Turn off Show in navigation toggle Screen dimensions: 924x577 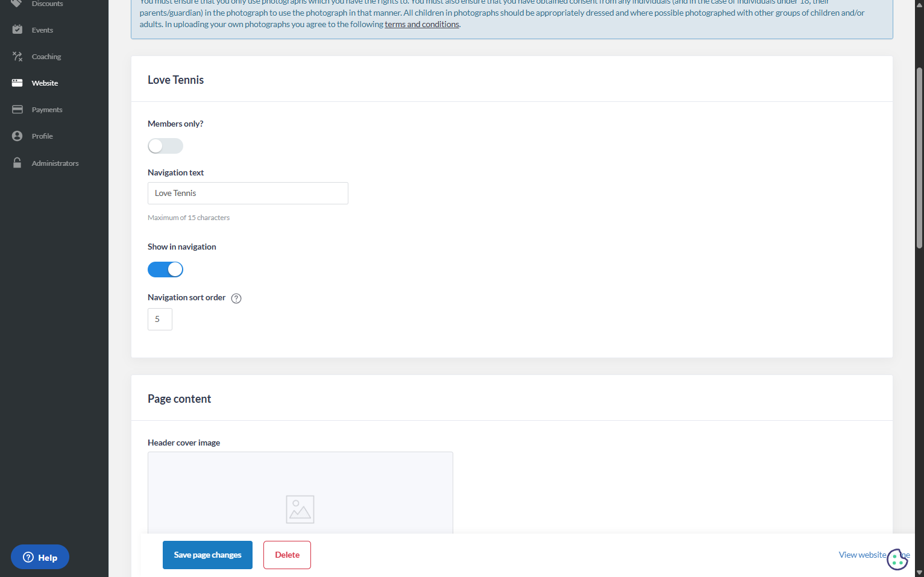point(165,270)
